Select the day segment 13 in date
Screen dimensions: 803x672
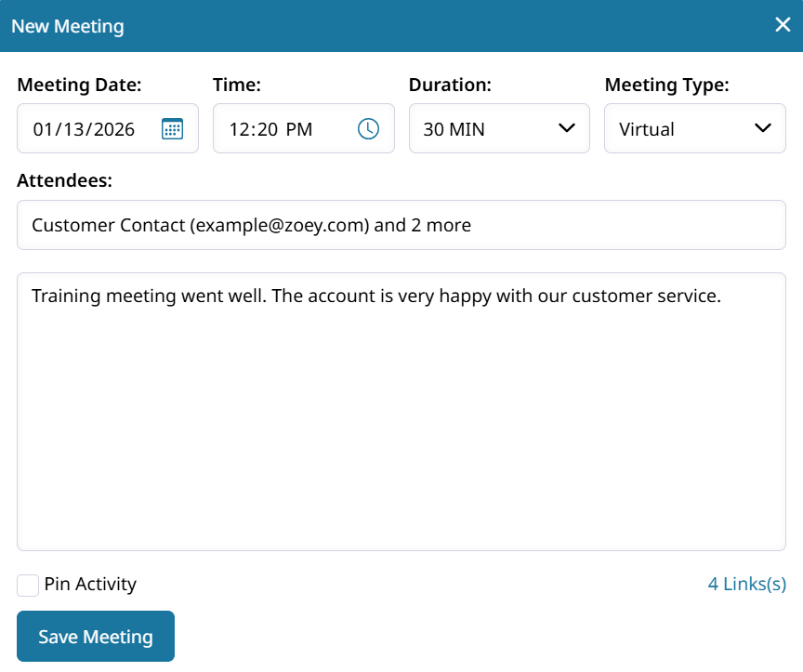pos(72,129)
